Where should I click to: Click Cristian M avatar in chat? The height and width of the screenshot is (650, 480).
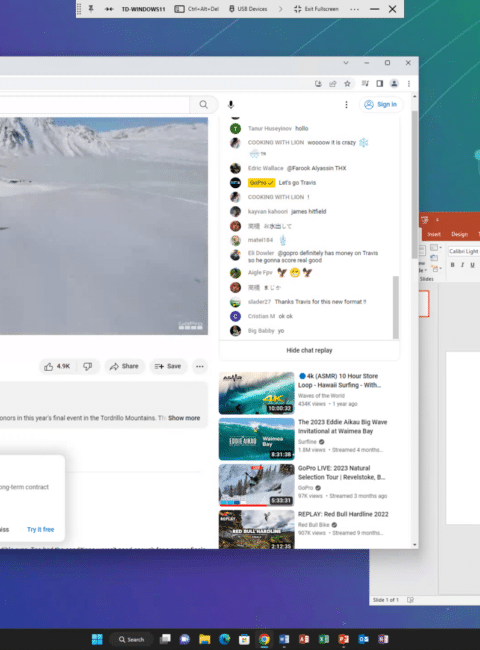point(235,316)
